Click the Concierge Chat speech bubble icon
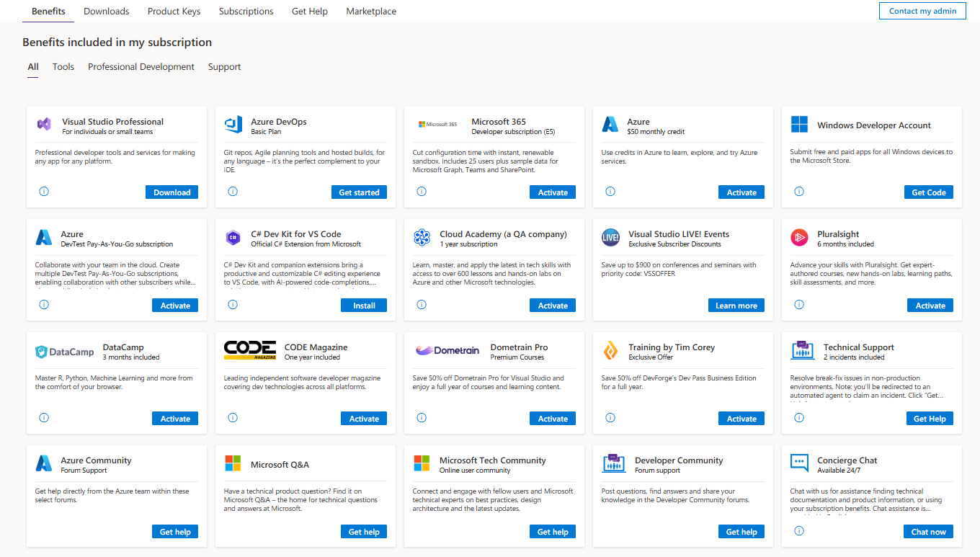Image resolution: width=980 pixels, height=557 pixels. pos(799,463)
